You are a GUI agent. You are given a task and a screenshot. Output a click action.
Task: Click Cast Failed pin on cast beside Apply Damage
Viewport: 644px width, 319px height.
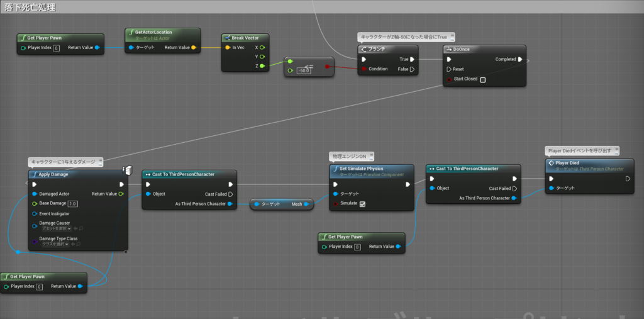click(x=230, y=194)
